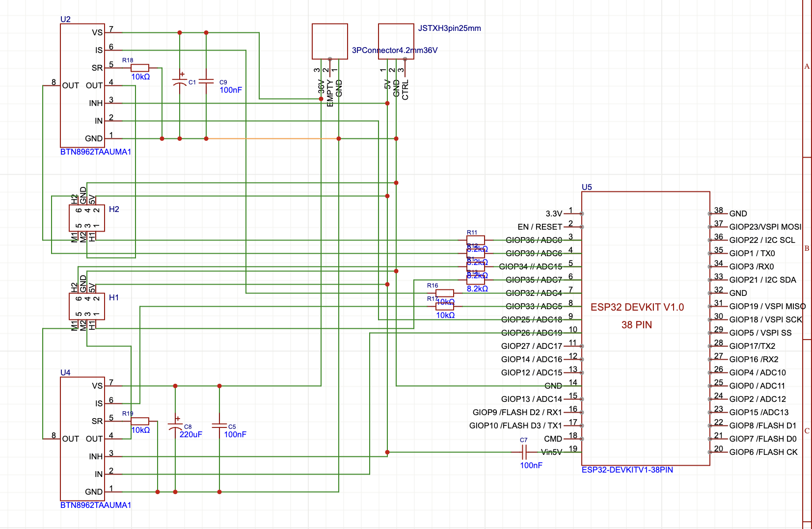The width and height of the screenshot is (812, 529).
Task: Select the H2 header symbol box
Action: coord(87,218)
